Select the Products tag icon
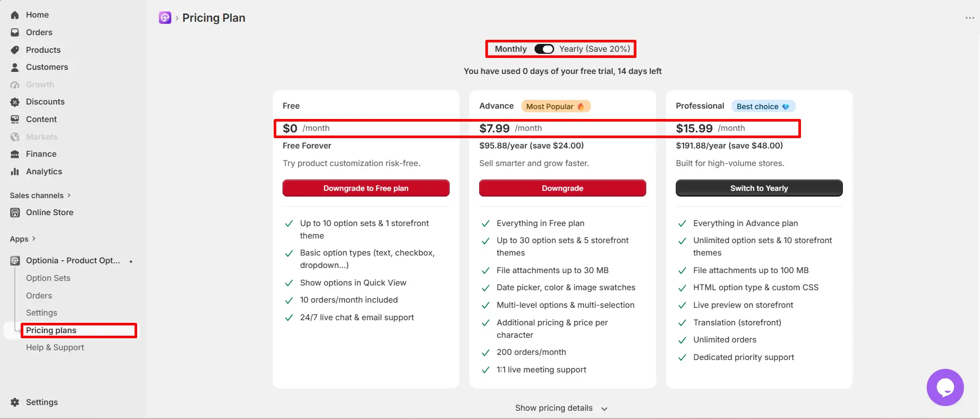Image resolution: width=980 pixels, height=419 pixels. click(15, 50)
